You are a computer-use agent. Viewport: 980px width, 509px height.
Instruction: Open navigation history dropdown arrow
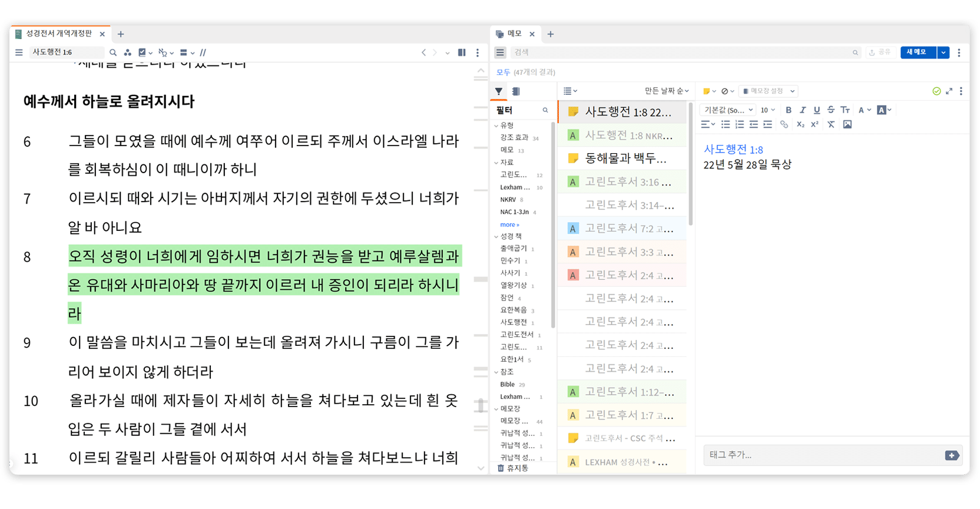pyautogui.click(x=448, y=53)
